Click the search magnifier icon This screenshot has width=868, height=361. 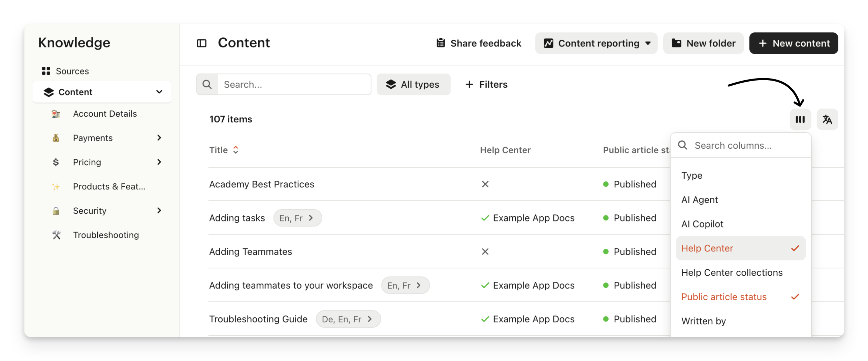(207, 84)
